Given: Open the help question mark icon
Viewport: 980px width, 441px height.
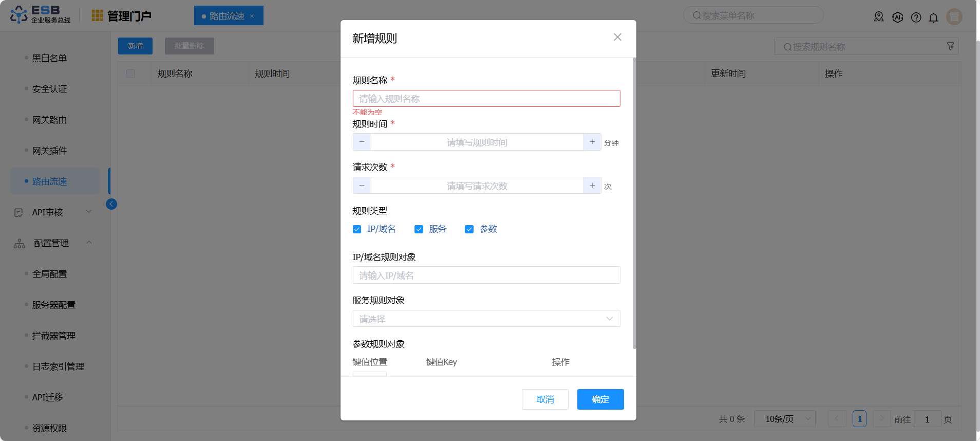Looking at the screenshot, I should click(916, 17).
